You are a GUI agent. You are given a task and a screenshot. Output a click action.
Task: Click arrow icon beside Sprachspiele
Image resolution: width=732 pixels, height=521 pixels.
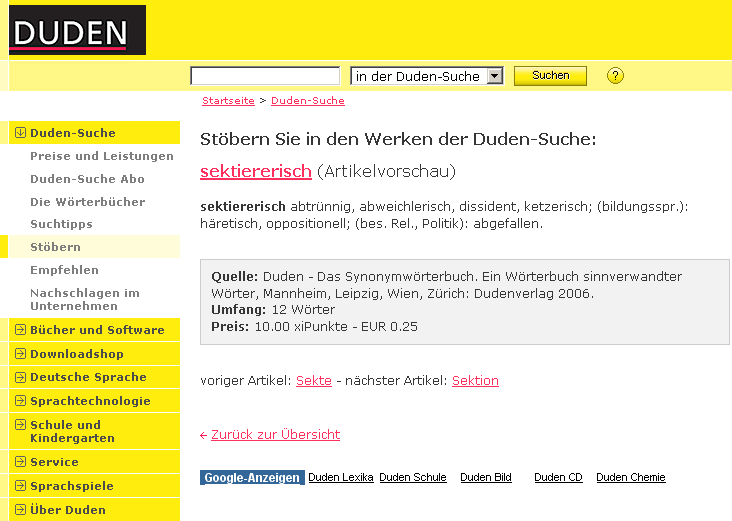coord(20,486)
